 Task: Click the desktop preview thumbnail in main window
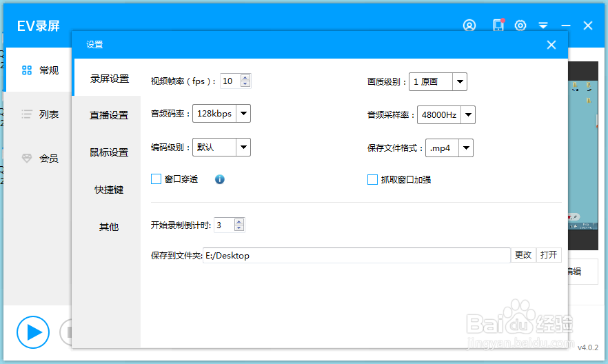tap(583, 155)
